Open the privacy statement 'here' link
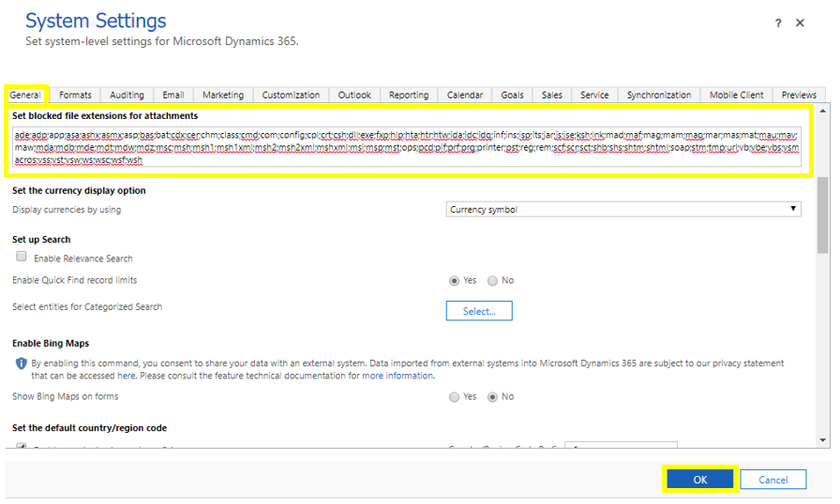840x504 pixels. coord(127,376)
